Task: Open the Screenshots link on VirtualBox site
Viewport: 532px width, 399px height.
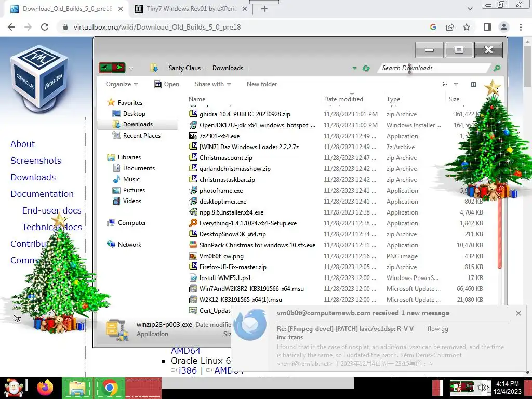Action: [x=36, y=161]
